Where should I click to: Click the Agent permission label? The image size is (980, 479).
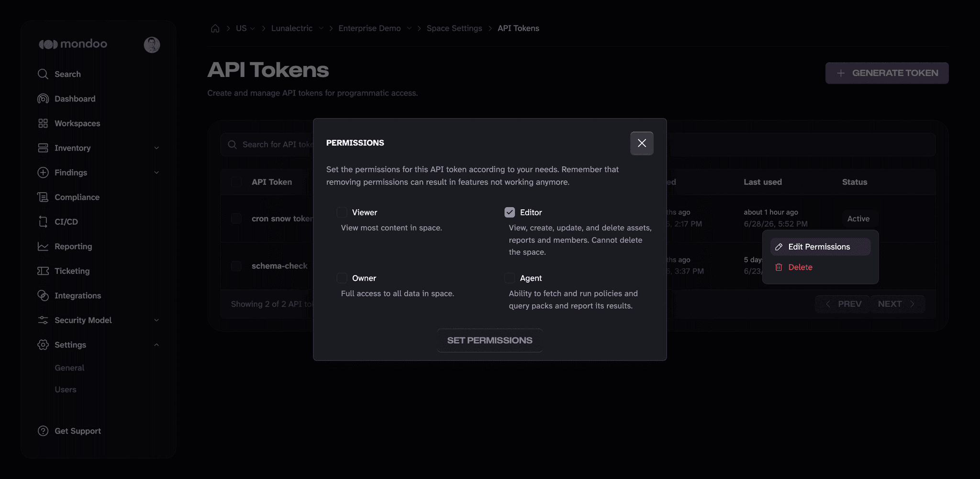tap(531, 278)
